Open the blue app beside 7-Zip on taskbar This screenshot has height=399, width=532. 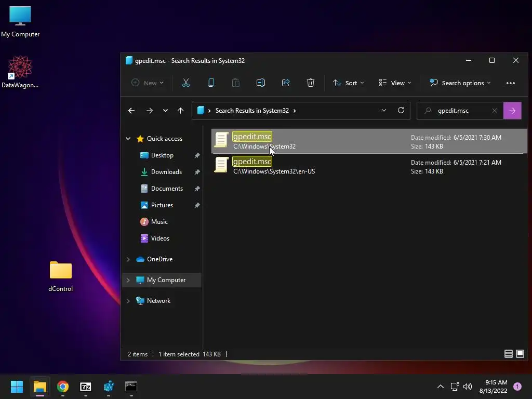pos(109,387)
